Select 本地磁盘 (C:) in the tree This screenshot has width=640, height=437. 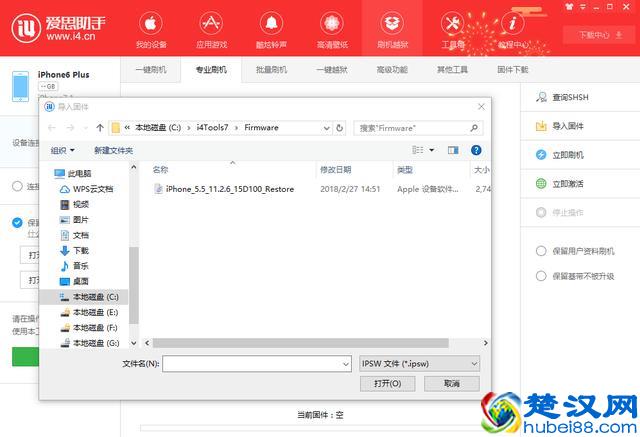(84, 297)
